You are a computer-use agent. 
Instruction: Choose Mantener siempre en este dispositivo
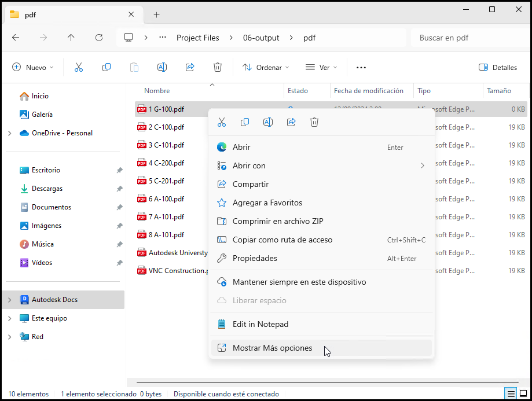321,282
